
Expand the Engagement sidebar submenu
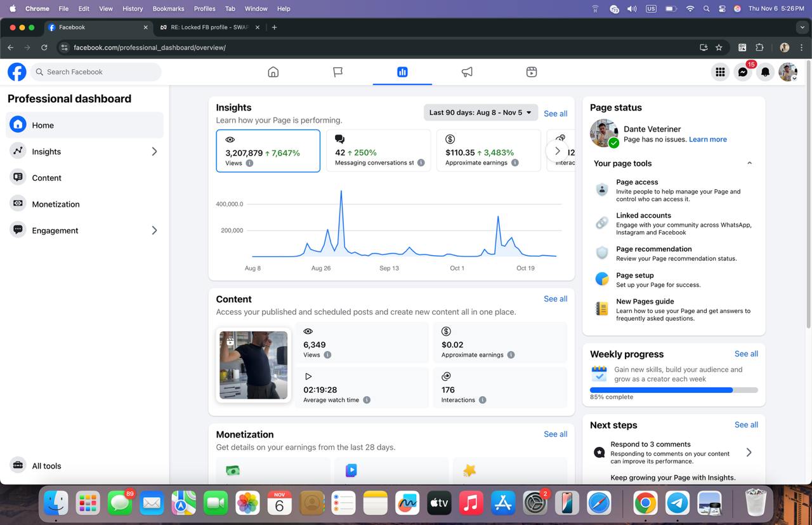click(x=154, y=230)
